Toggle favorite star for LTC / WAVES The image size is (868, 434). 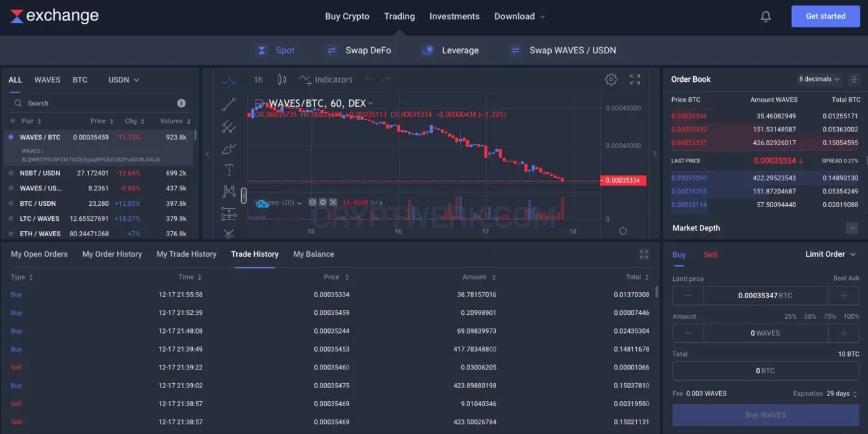point(11,218)
